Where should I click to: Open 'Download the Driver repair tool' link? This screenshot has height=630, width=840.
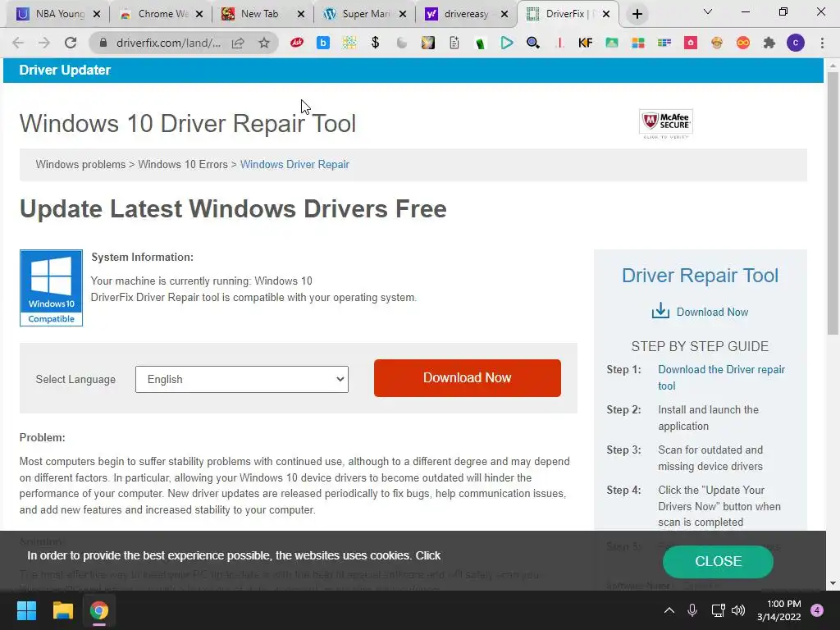(x=721, y=377)
